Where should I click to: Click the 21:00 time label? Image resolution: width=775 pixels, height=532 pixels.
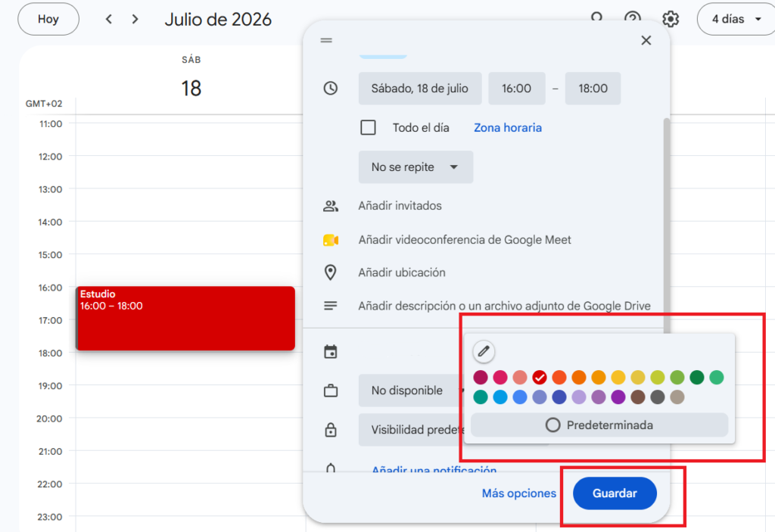[x=51, y=451]
